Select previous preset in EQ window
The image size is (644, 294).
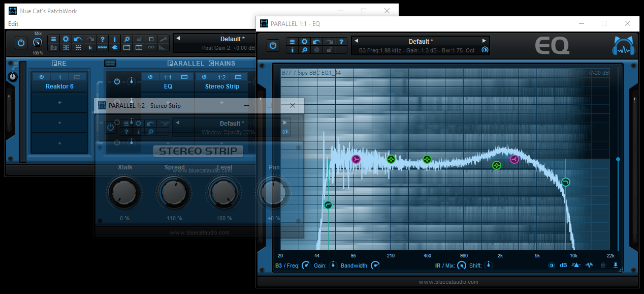coord(357,41)
